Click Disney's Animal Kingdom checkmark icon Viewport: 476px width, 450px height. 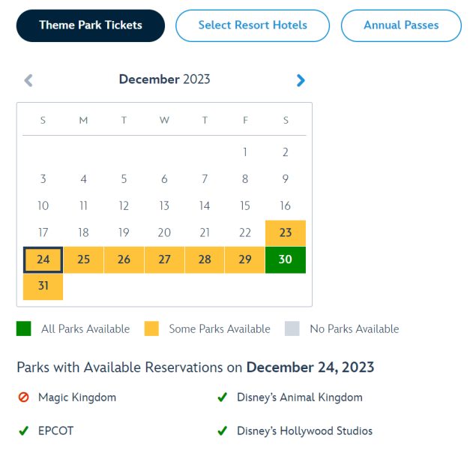click(222, 397)
